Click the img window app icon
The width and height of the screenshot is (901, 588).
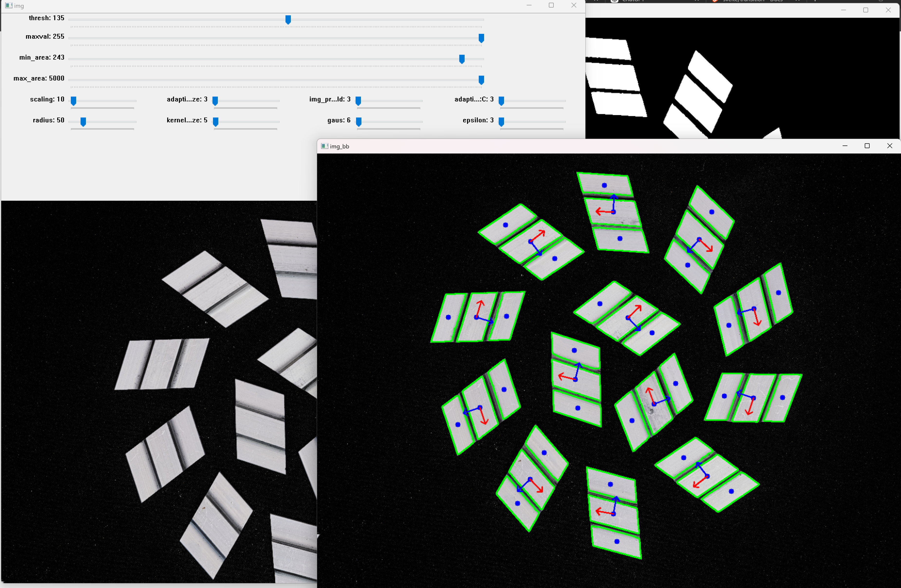8,6
